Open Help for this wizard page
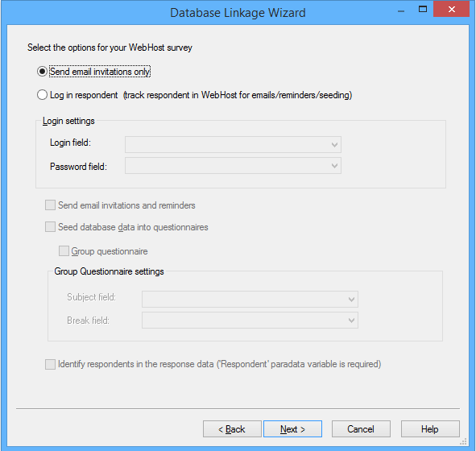The height and width of the screenshot is (451, 476). (430, 428)
